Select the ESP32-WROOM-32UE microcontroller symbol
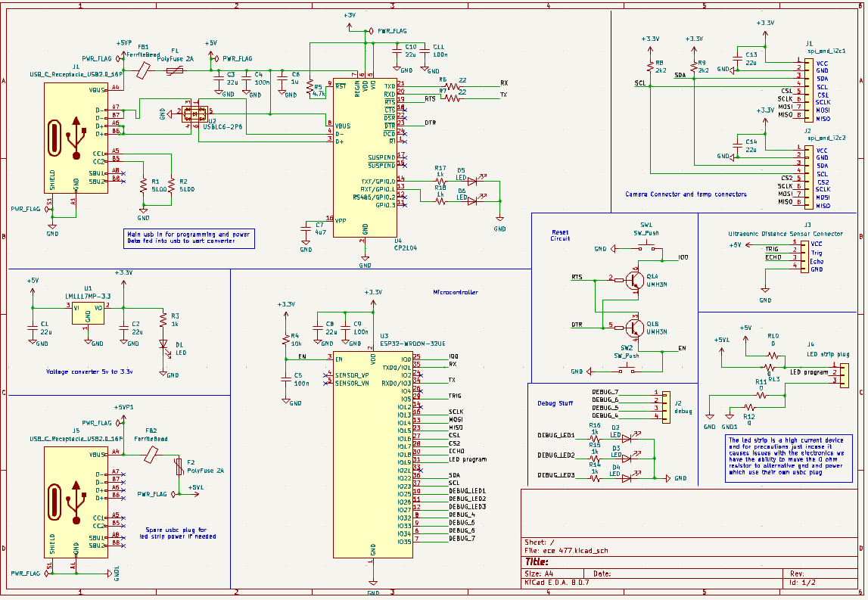868x600 pixels. (x=372, y=454)
